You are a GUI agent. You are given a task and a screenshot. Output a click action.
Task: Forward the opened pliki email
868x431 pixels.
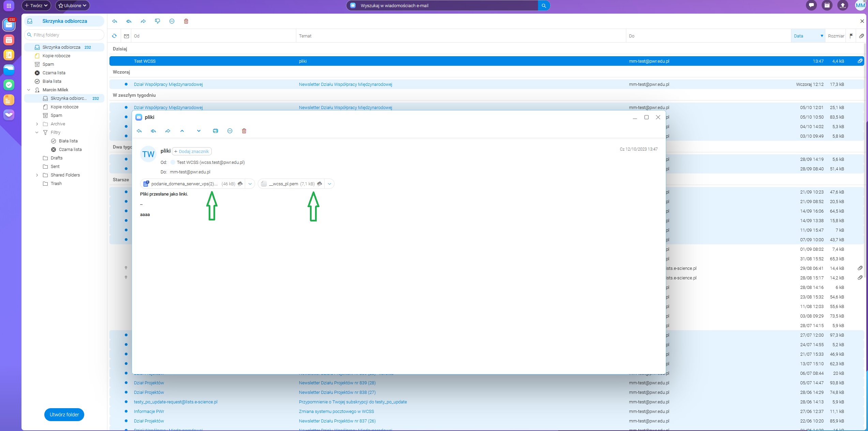click(x=167, y=131)
